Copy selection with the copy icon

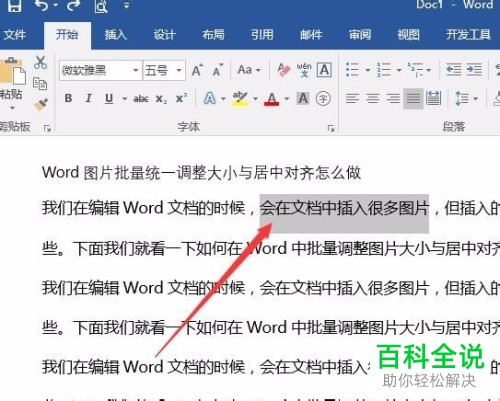click(40, 83)
